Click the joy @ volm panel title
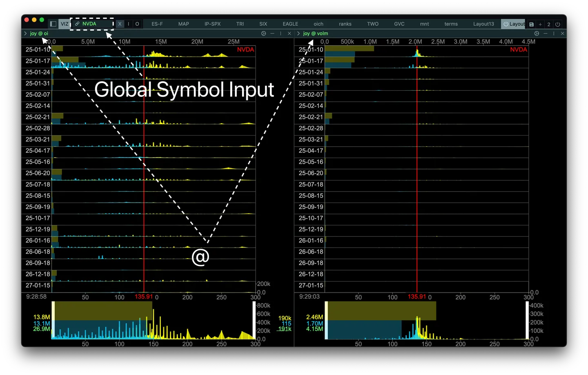 click(315, 33)
